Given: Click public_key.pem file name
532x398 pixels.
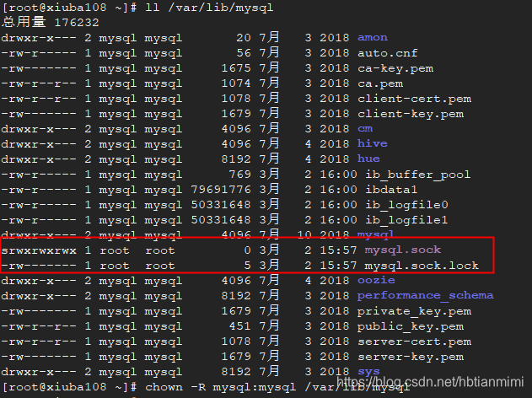Looking at the screenshot, I should click(411, 326).
